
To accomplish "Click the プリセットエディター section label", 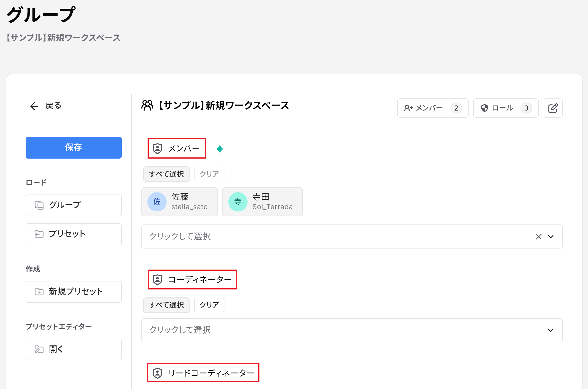I will (x=59, y=327).
